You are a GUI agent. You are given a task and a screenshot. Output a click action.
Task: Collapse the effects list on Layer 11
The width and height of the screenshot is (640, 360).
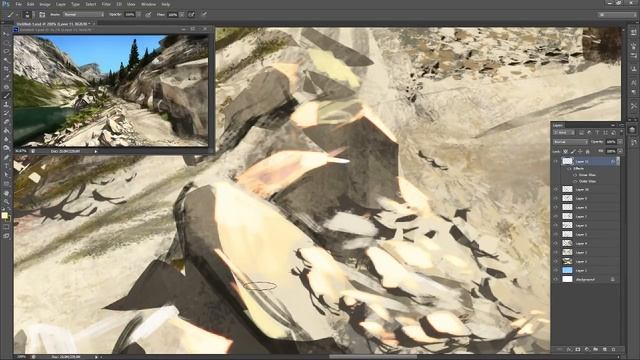617,162
